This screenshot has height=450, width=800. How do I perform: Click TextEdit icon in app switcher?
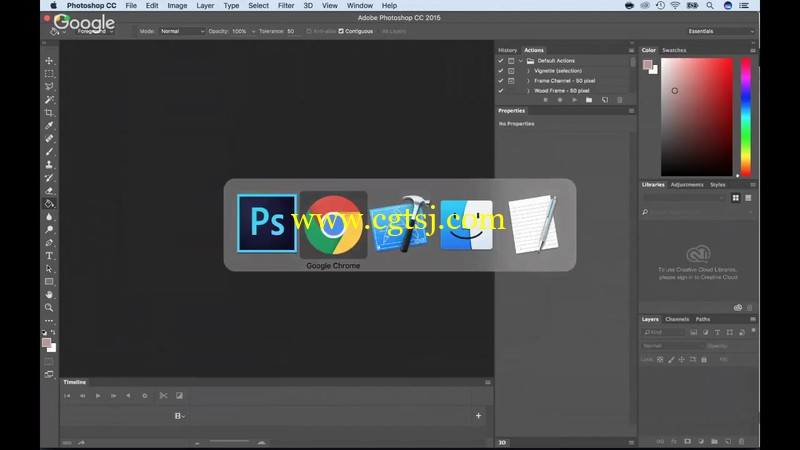coord(533,224)
